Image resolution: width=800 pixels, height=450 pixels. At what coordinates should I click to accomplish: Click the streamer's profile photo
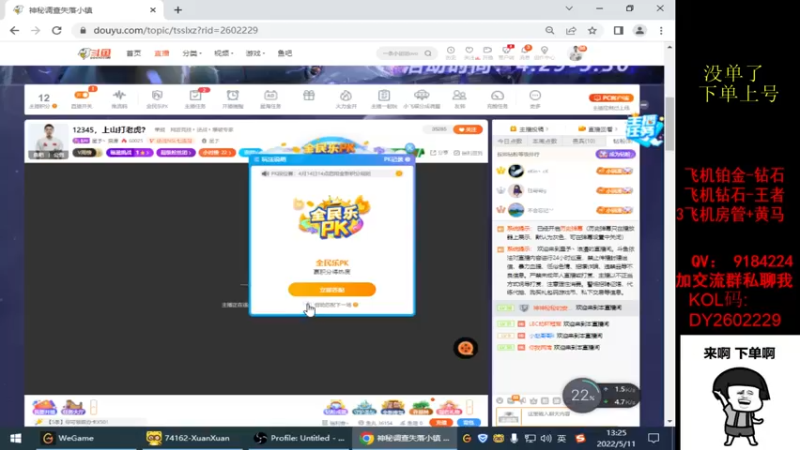(48, 141)
